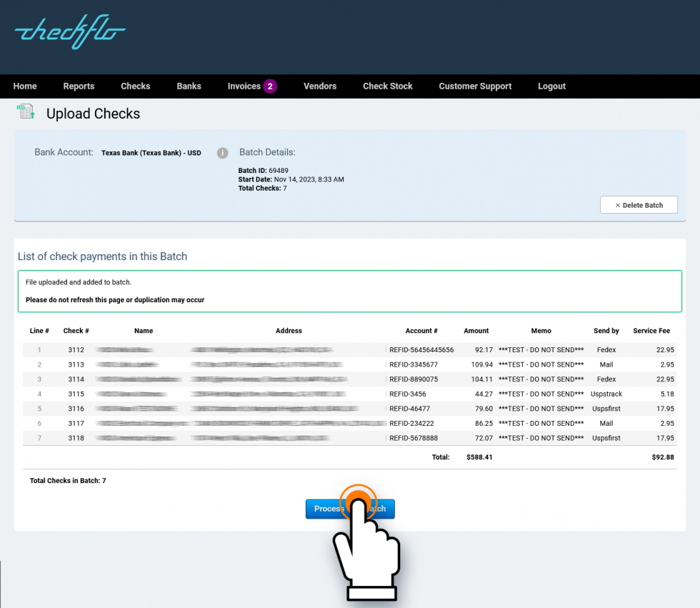
Task: Click Logout in the navigation bar
Action: [551, 86]
